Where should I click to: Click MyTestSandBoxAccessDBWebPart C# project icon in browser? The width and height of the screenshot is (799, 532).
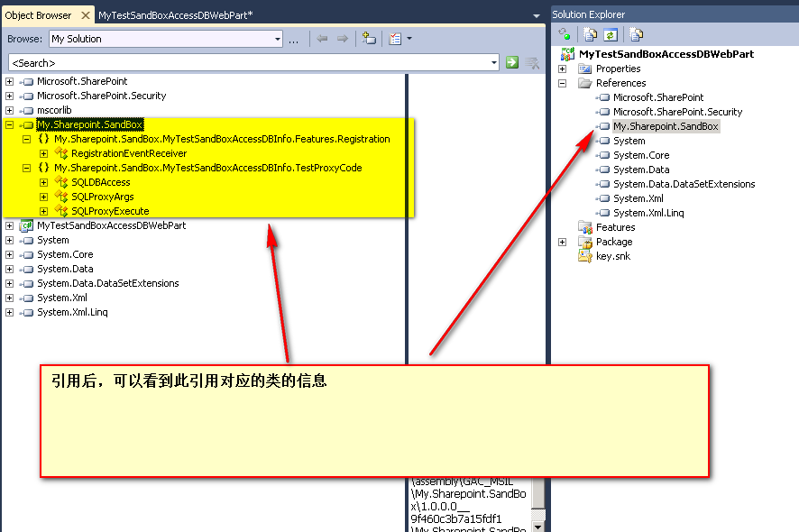pos(26,225)
